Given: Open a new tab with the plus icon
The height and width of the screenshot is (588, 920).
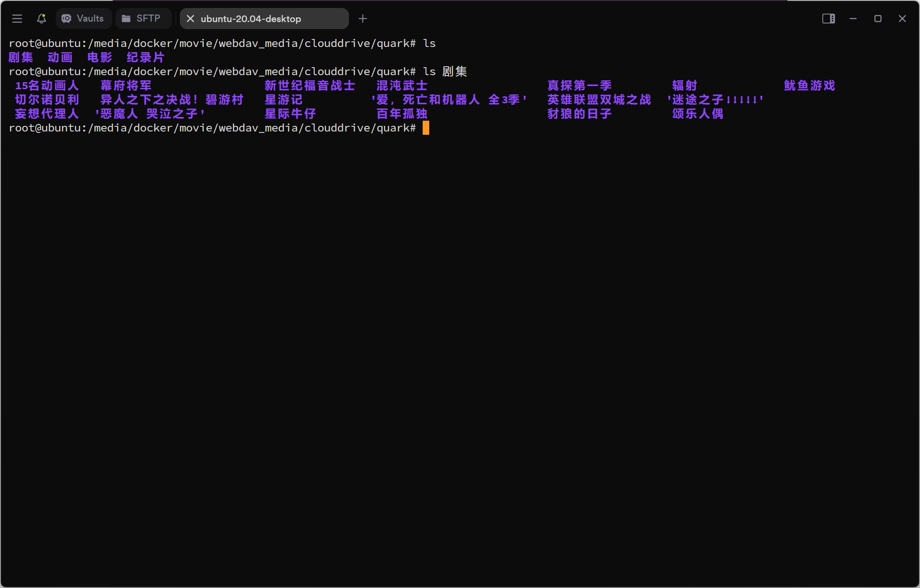Looking at the screenshot, I should [363, 19].
